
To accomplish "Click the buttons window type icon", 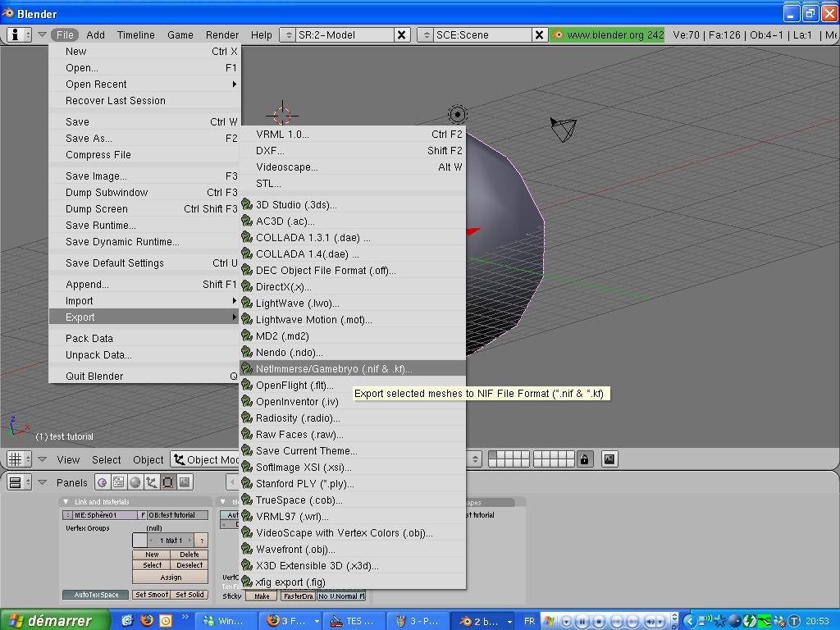I will [20, 482].
